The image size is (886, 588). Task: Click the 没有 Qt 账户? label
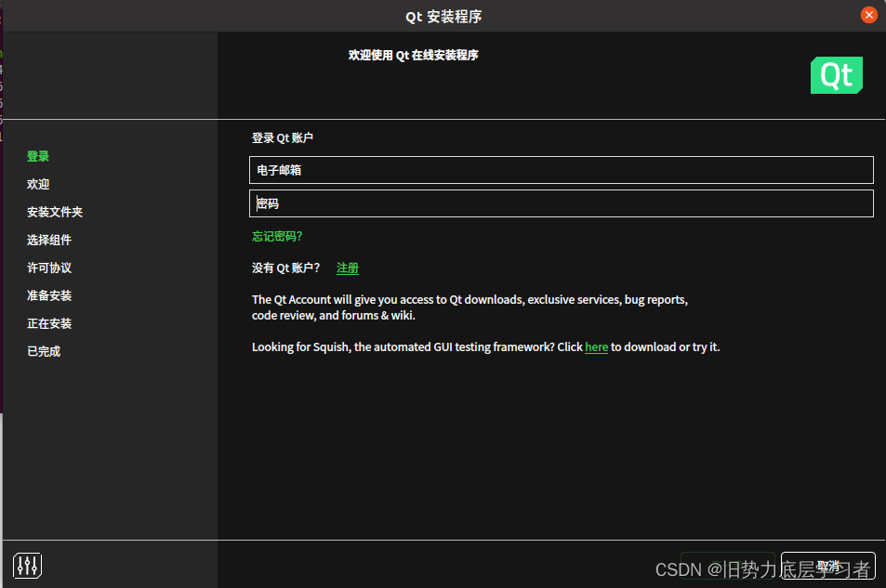tap(286, 268)
